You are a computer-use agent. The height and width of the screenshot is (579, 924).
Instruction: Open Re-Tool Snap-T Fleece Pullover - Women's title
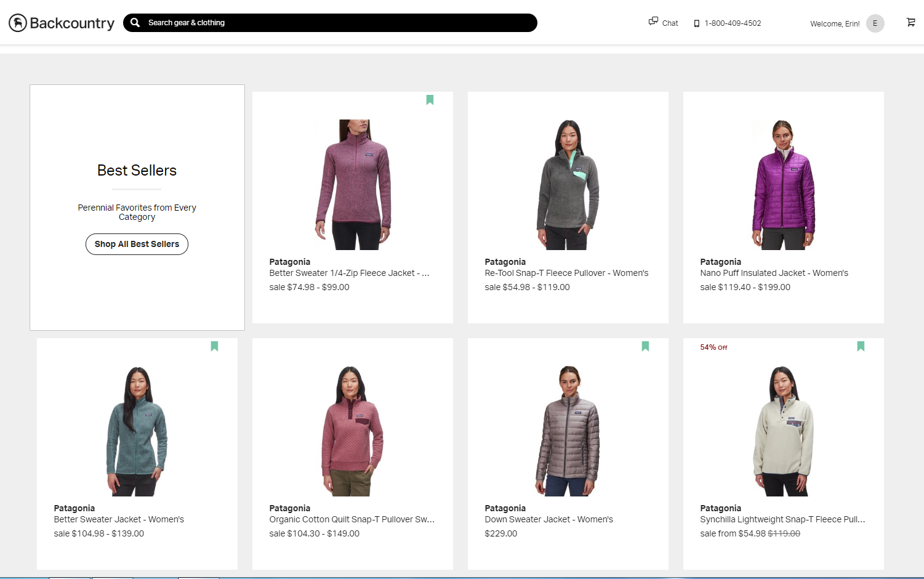[566, 273]
